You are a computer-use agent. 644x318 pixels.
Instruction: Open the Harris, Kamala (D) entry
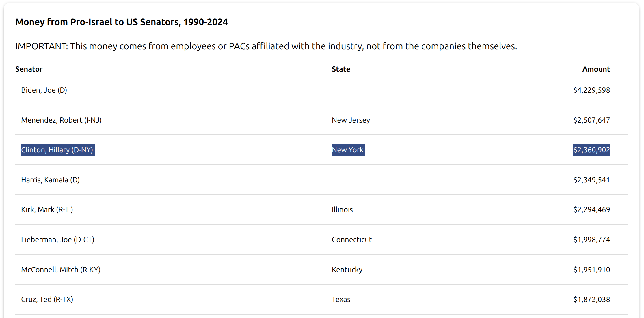(50, 180)
